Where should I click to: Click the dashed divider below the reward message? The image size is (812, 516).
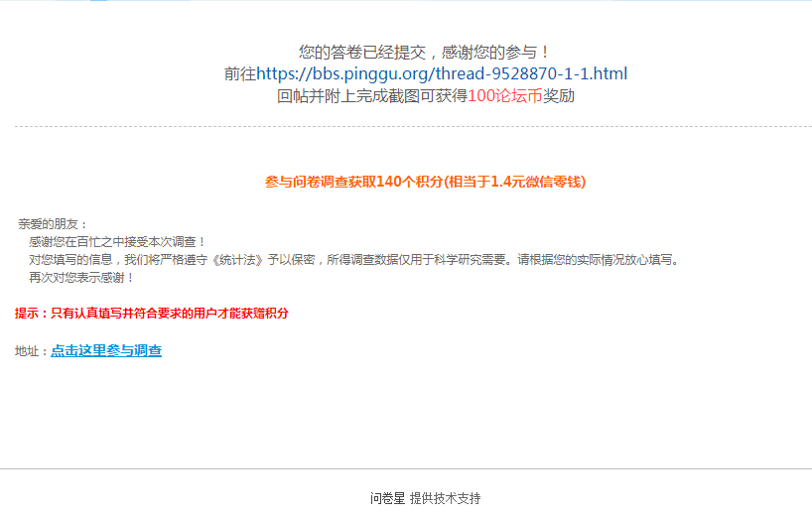pos(413,126)
